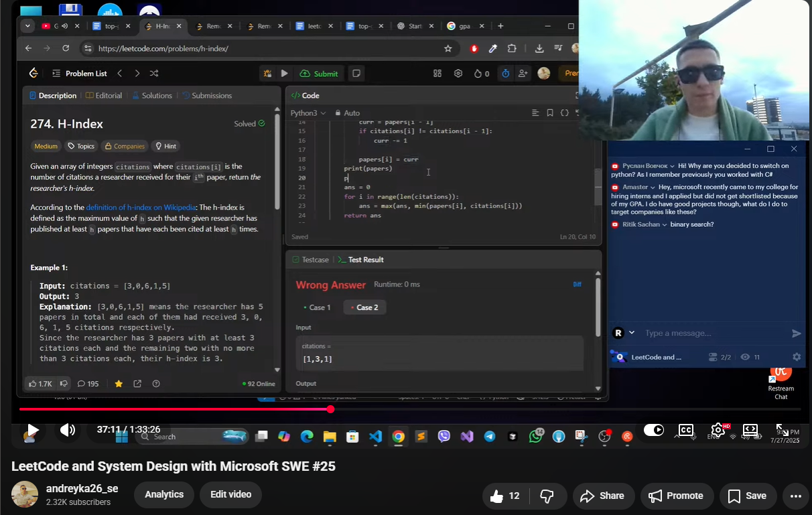This screenshot has width=812, height=515.
Task: Bookmark the page with the address bar star
Action: coord(448,48)
